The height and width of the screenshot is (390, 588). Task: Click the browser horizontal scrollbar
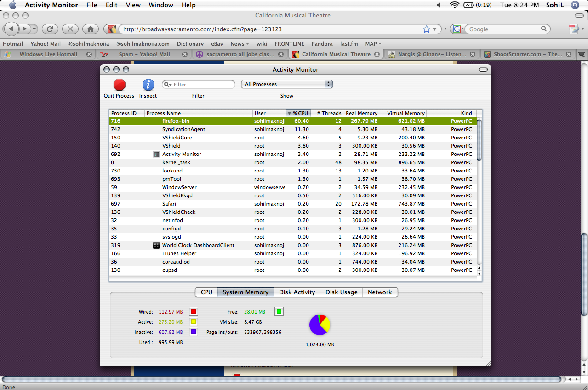[282, 379]
